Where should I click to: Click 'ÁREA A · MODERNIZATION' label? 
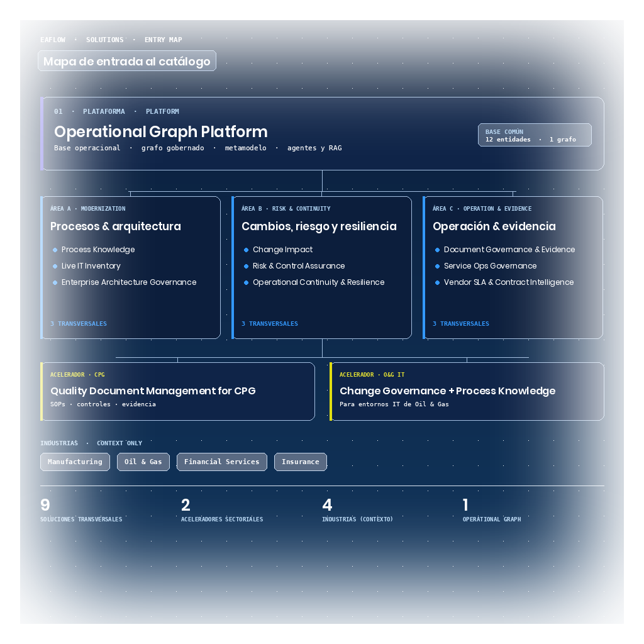(88, 209)
